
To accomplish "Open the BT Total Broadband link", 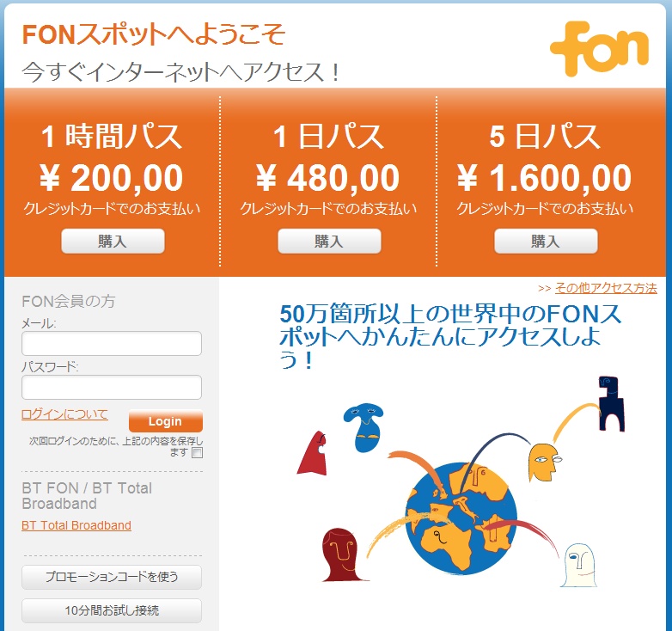I will [x=76, y=525].
